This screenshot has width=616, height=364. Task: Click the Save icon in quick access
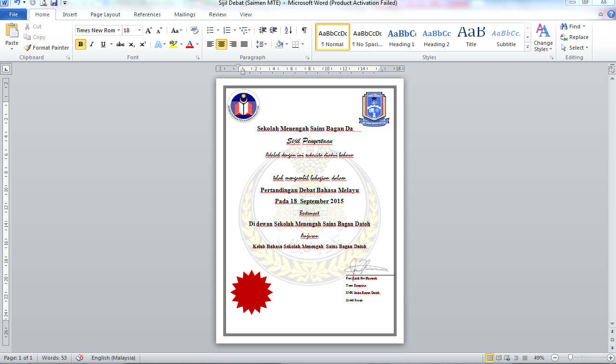point(54,3)
